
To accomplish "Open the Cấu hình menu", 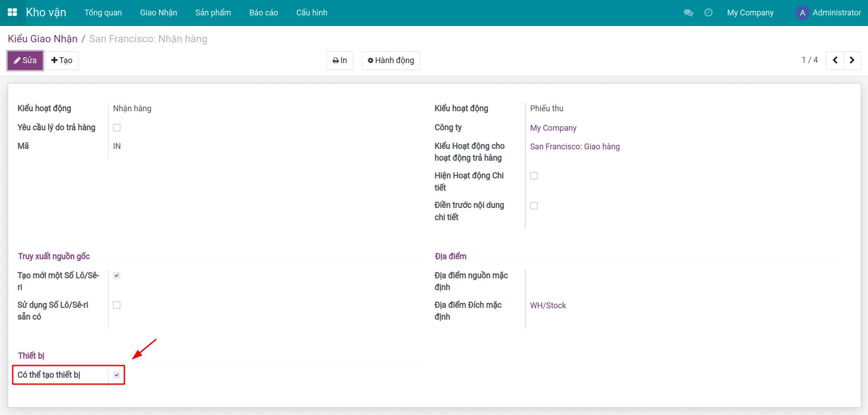I will [311, 13].
